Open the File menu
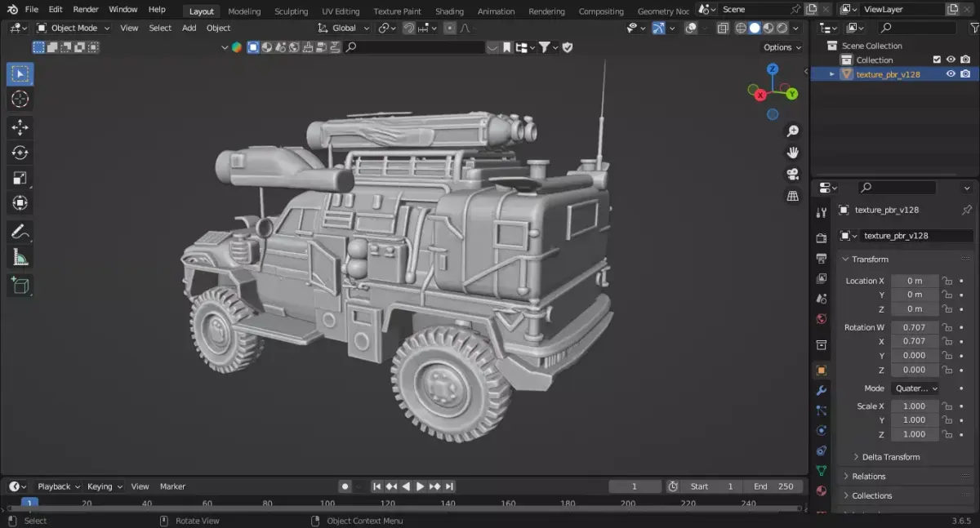 (31, 9)
